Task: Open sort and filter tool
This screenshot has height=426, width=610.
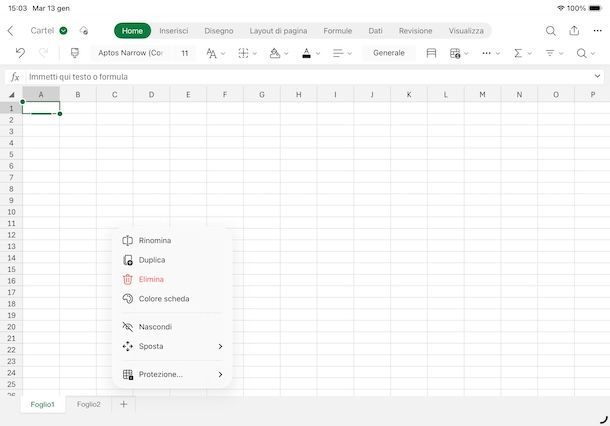Action: click(x=550, y=53)
